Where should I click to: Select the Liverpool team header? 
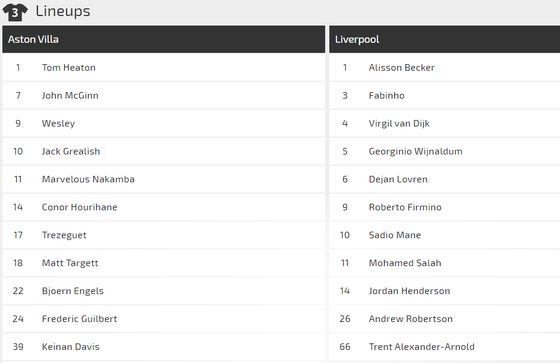click(x=445, y=39)
